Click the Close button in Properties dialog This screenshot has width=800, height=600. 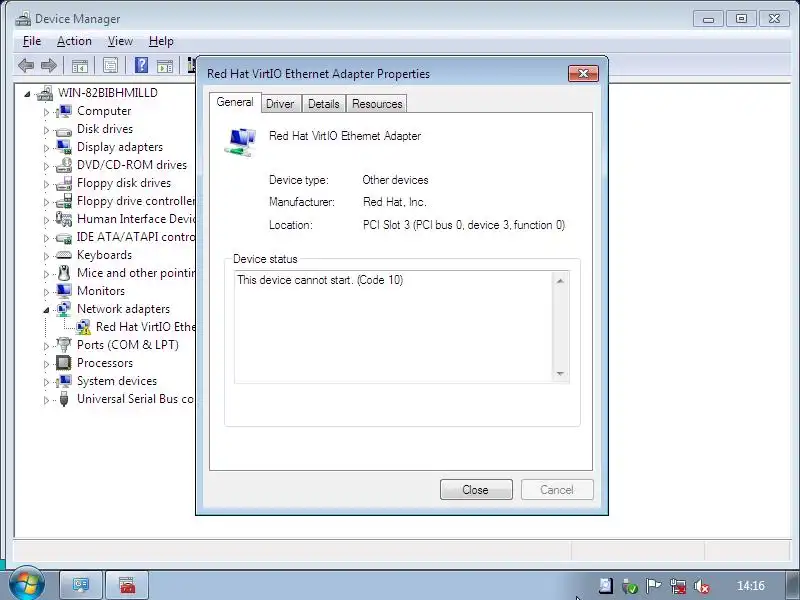(x=476, y=490)
